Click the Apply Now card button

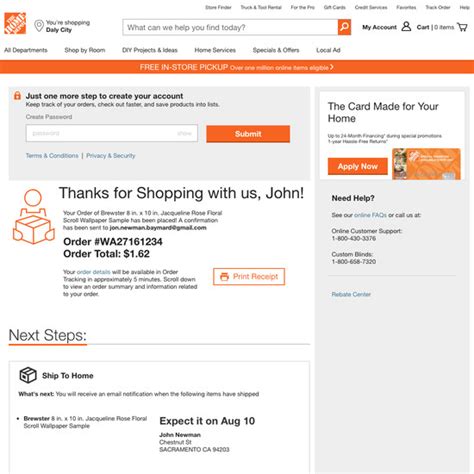(358, 166)
